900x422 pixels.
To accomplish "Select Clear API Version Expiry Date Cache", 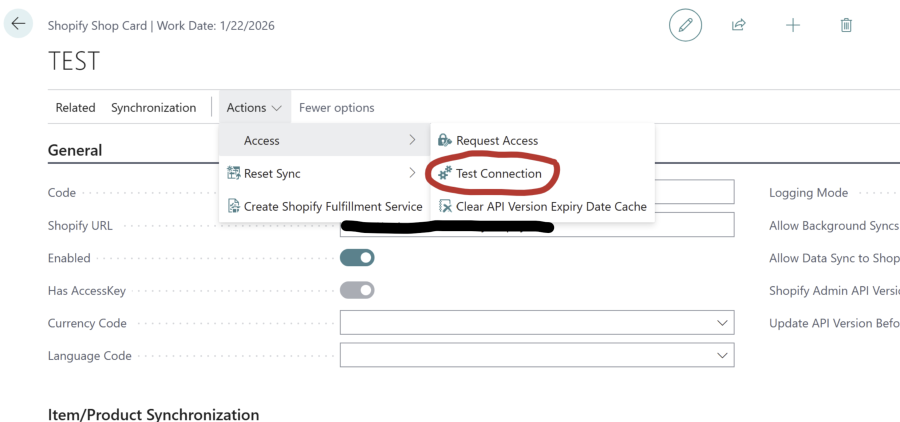I will (550, 207).
